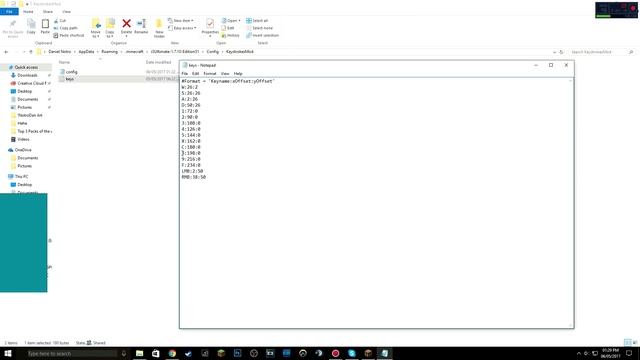Viewport: 640px width, 360px height.
Task: Click Pin to Quick access in ribbon
Action: tap(13, 28)
